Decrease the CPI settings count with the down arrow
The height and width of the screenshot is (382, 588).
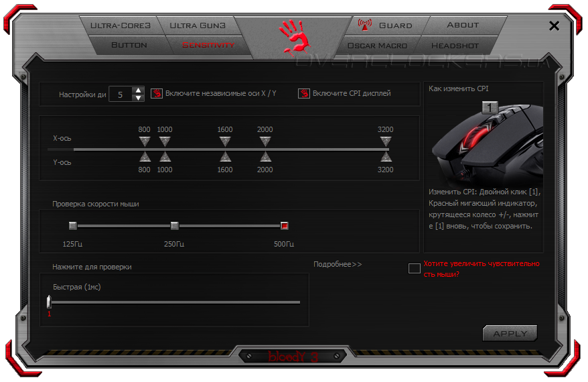pyautogui.click(x=139, y=98)
